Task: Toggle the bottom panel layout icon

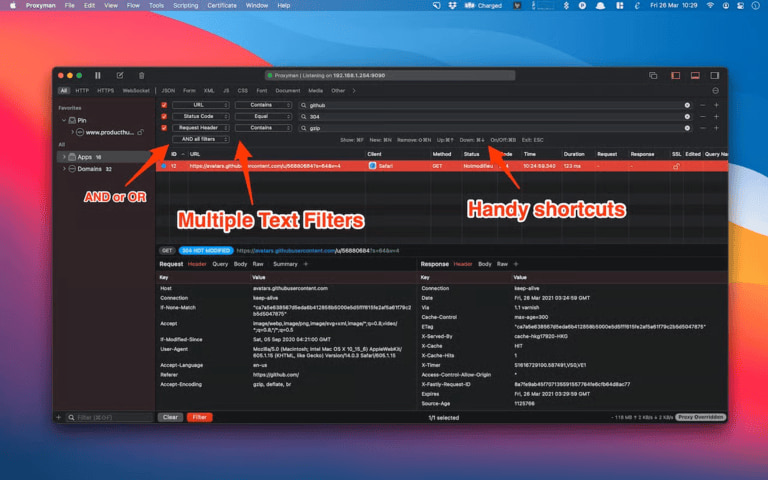Action: point(695,75)
